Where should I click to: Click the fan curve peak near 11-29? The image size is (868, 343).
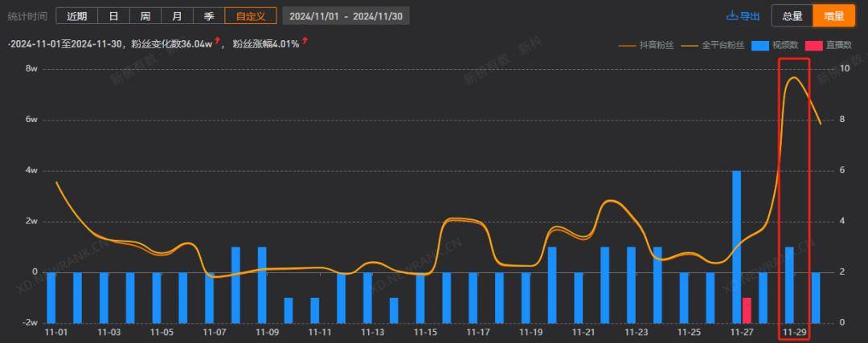click(793, 77)
